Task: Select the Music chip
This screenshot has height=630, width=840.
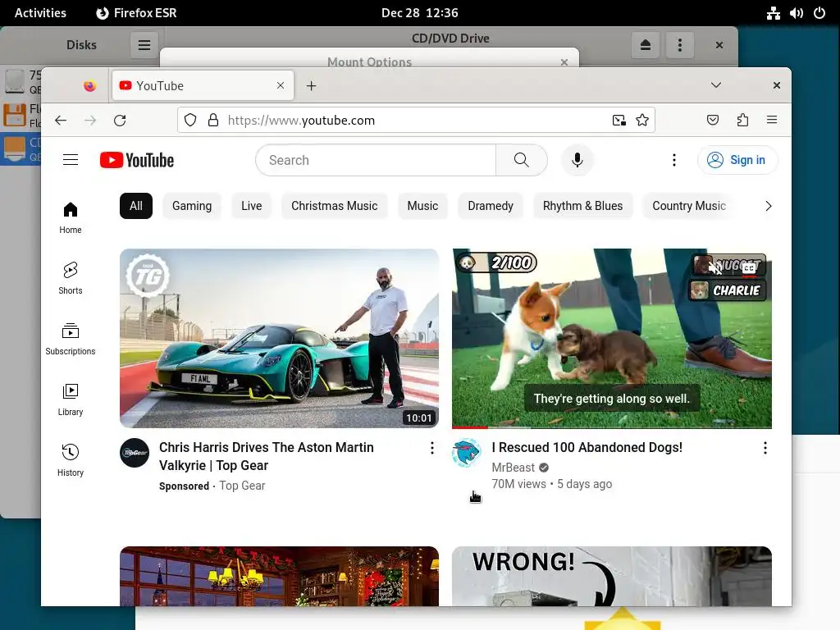Action: [x=422, y=206]
